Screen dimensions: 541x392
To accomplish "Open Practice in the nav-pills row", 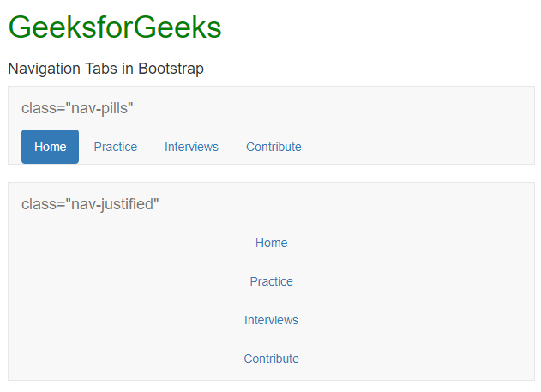I will pos(116,147).
